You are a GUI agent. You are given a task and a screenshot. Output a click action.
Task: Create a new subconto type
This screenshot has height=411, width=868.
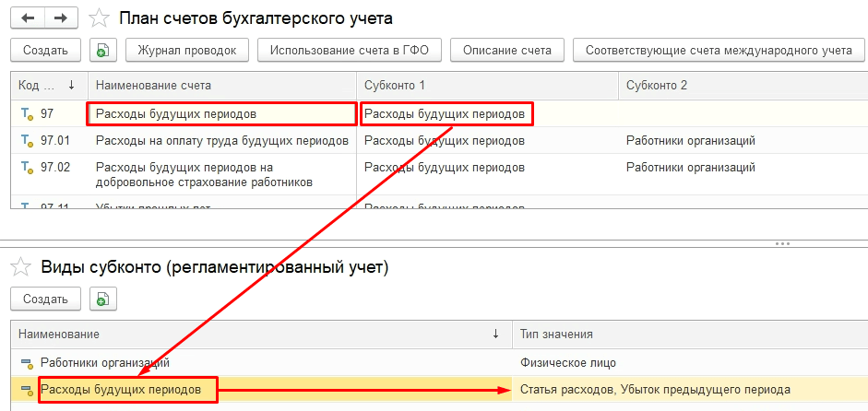coord(45,299)
